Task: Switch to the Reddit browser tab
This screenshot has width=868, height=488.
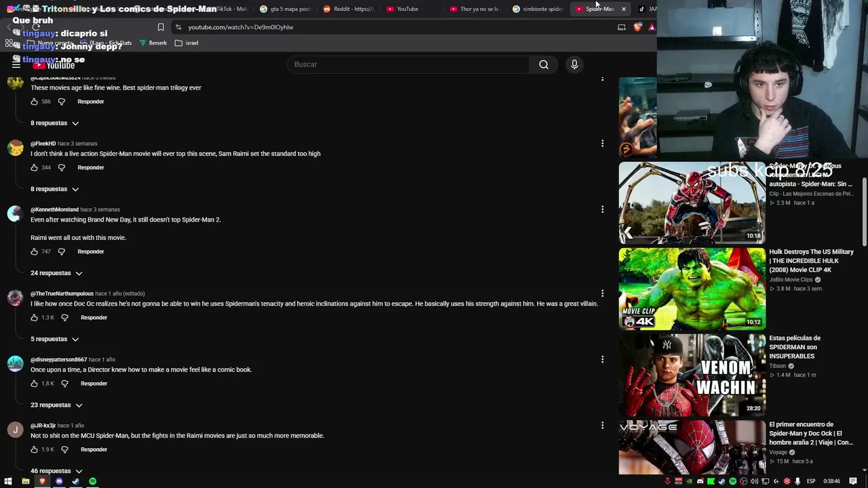Action: [349, 9]
